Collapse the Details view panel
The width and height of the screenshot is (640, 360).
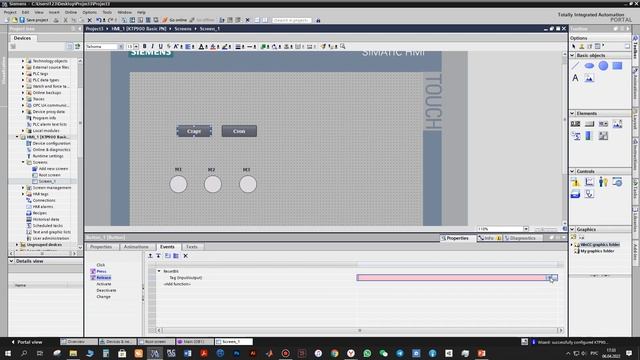tap(11, 261)
